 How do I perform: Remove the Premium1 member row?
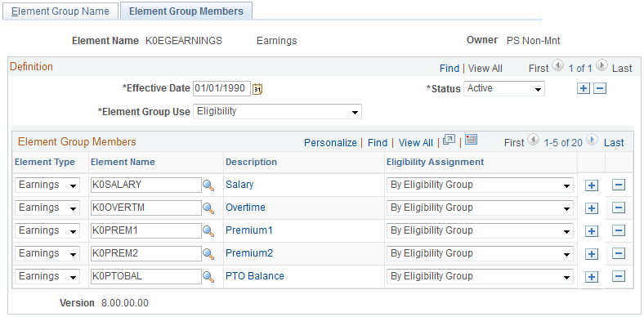(619, 230)
